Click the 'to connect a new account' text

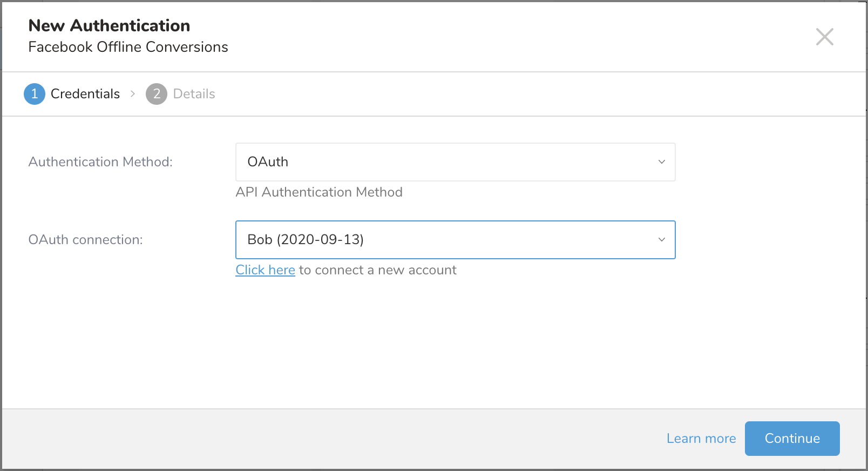pos(377,270)
